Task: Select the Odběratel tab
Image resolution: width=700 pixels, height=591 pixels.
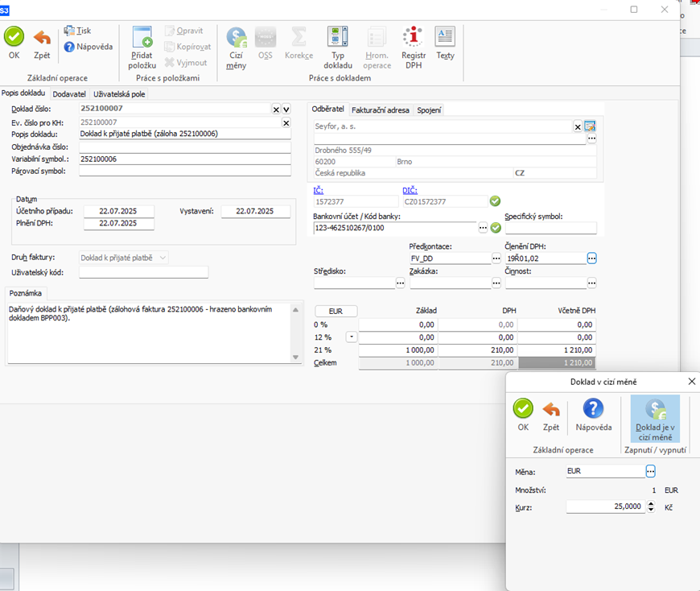Action: [327, 109]
